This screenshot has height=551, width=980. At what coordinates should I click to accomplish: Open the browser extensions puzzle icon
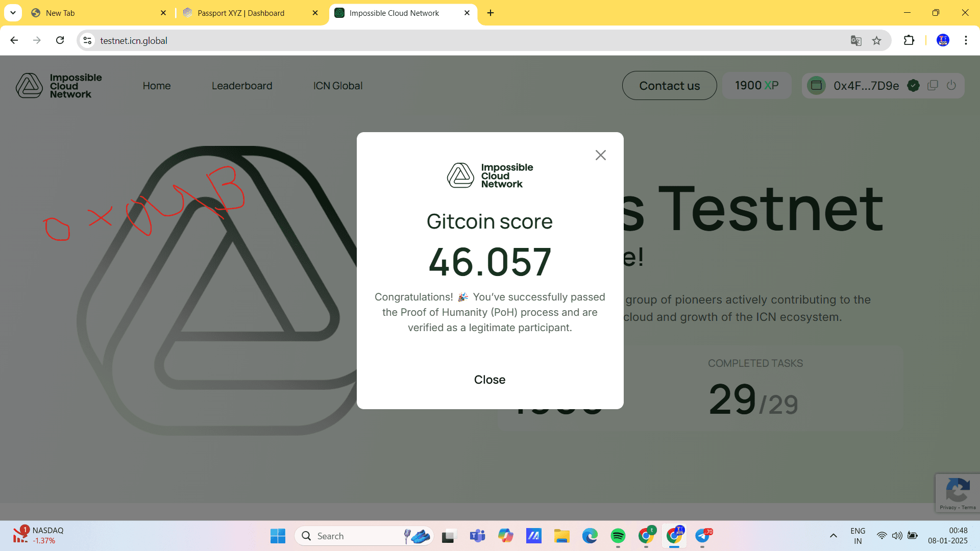(x=909, y=41)
